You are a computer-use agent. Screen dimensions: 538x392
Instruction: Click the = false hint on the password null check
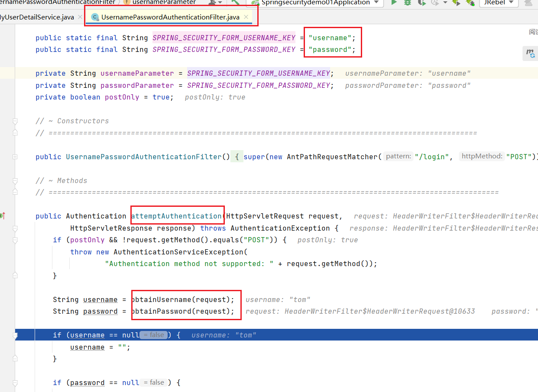[x=154, y=382]
